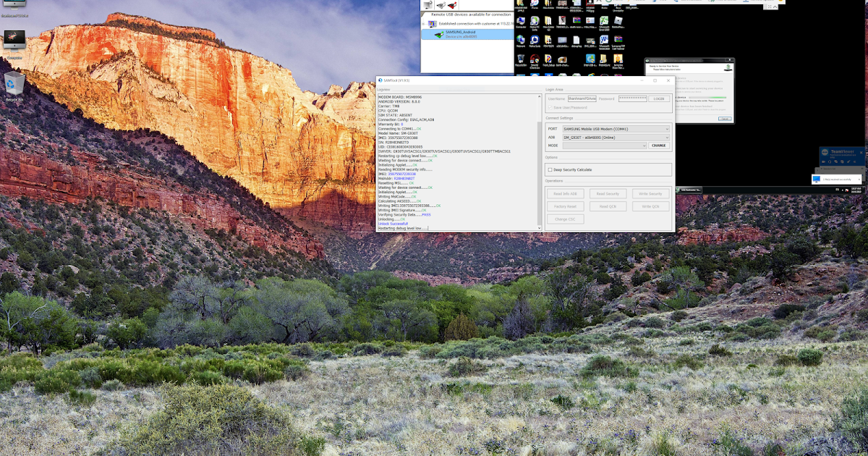Image resolution: width=868 pixels, height=456 pixels.
Task: Click the Change CSC button
Action: tap(565, 219)
